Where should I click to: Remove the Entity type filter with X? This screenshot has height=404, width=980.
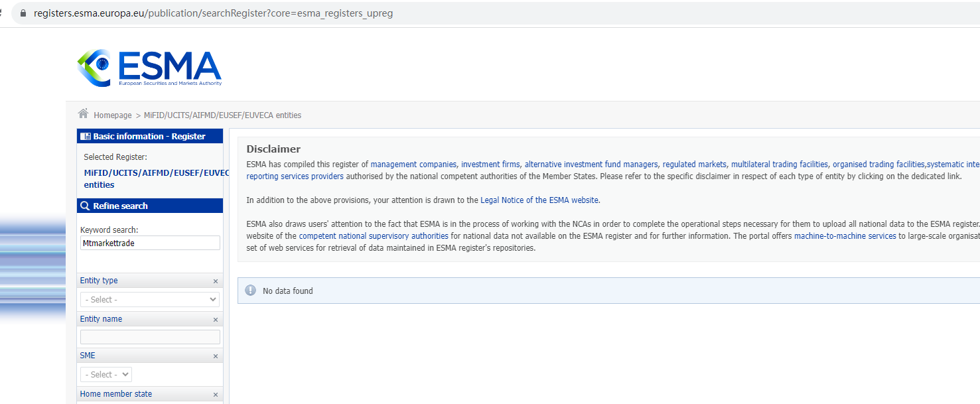pyautogui.click(x=215, y=281)
